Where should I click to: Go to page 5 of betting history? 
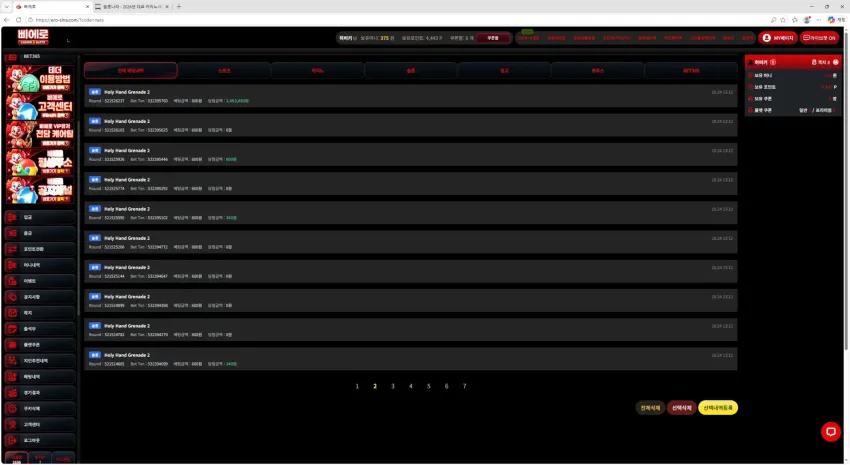tap(428, 386)
